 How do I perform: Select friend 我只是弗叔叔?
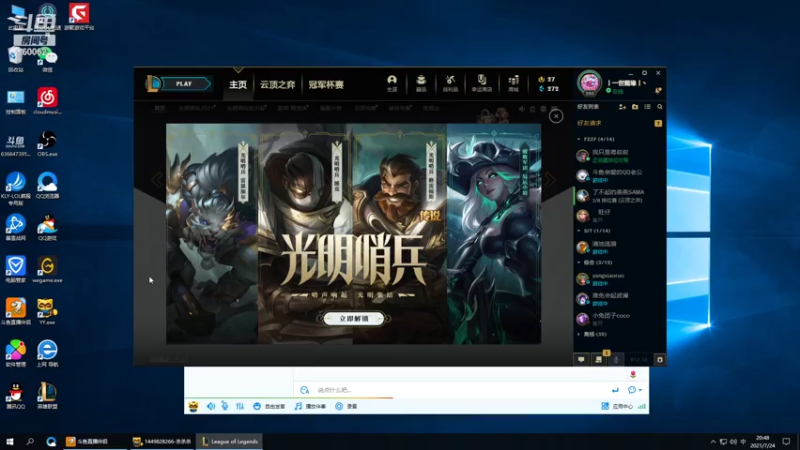click(x=619, y=156)
